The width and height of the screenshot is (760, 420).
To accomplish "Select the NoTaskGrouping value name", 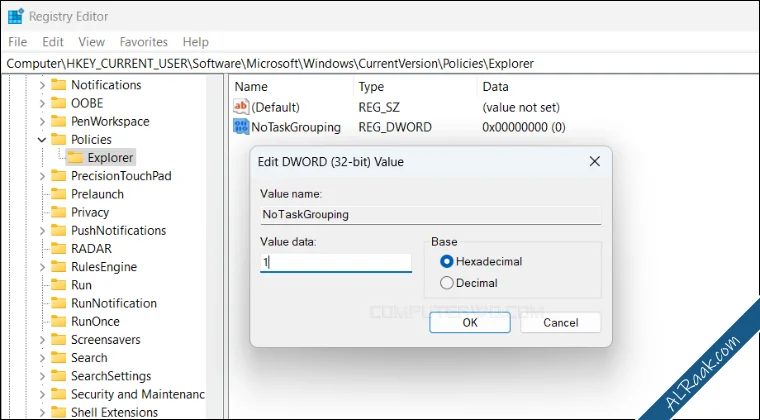I will coord(296,127).
